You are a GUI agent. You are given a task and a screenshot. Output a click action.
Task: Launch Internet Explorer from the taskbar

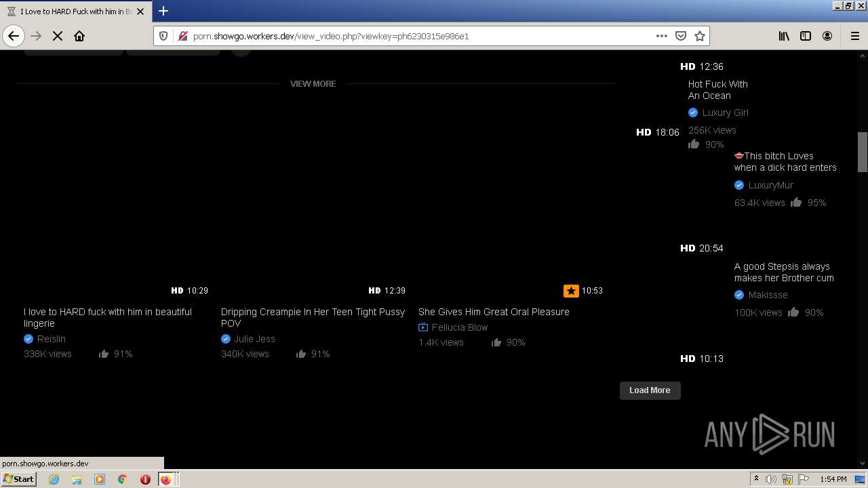(54, 479)
